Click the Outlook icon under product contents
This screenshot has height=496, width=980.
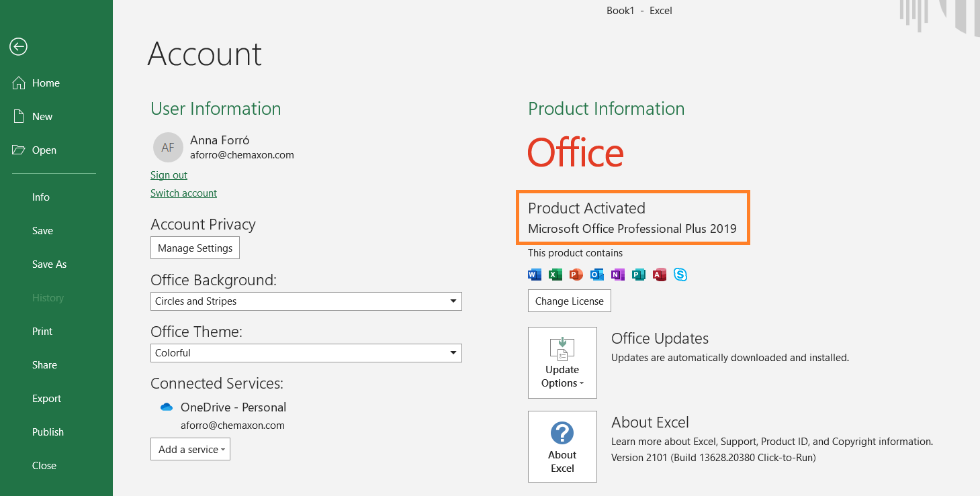pos(596,275)
